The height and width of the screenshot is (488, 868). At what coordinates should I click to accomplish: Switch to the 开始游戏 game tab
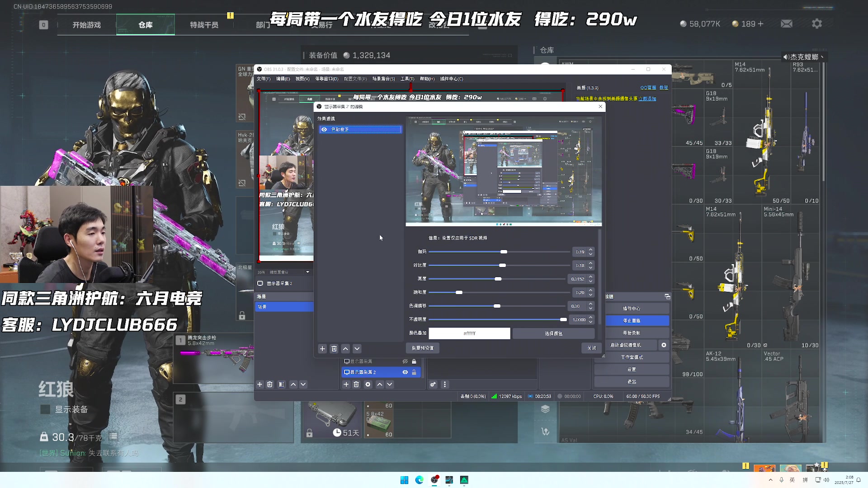coord(87,25)
